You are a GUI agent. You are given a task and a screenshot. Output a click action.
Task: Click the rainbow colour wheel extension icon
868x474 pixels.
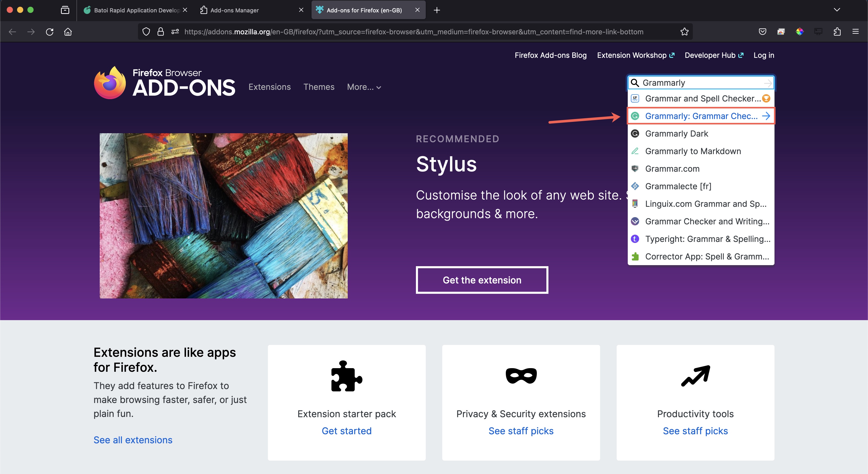[800, 32]
